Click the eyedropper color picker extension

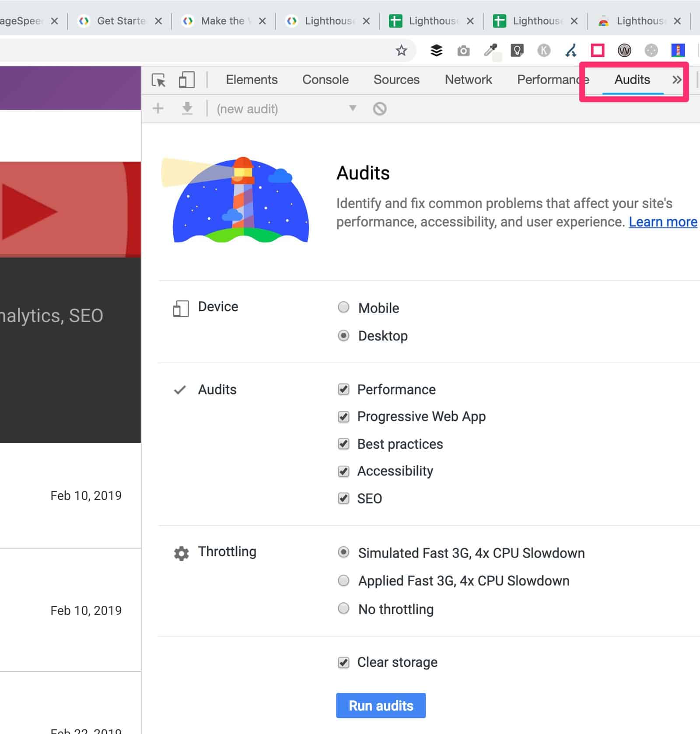coord(491,50)
